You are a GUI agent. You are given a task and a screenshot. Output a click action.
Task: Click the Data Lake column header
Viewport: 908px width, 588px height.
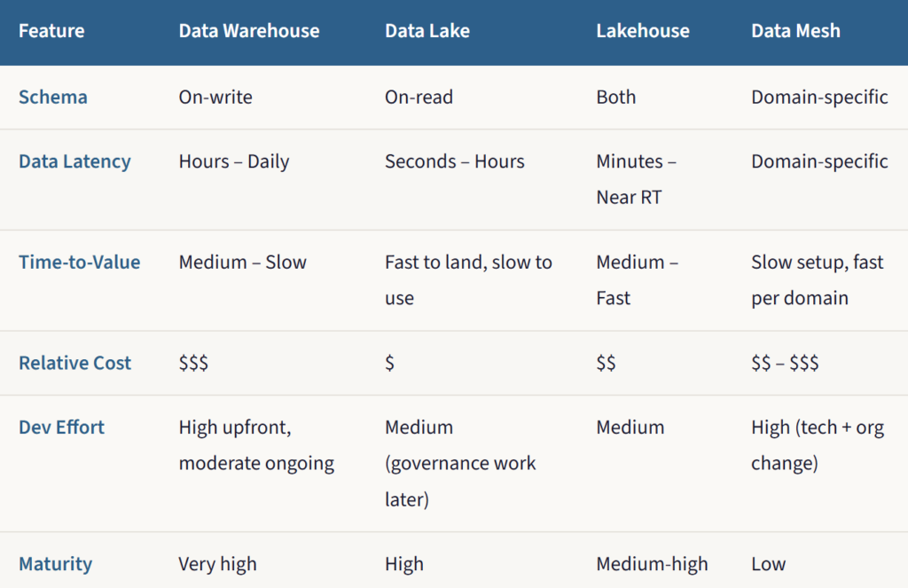tap(427, 31)
